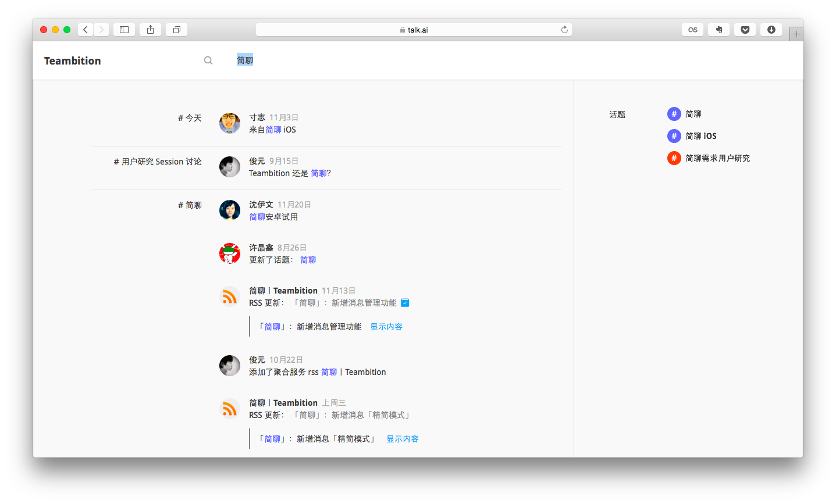Image resolution: width=836 pixels, height=504 pixels.
Task: Click sender 简聊 | Teambition dated 11月13日
Action: coord(283,291)
